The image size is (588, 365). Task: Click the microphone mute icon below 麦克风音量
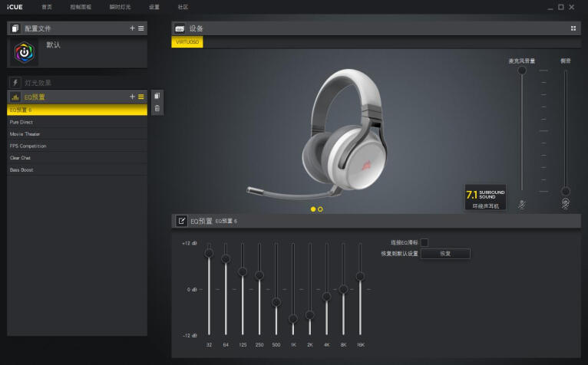(x=522, y=205)
